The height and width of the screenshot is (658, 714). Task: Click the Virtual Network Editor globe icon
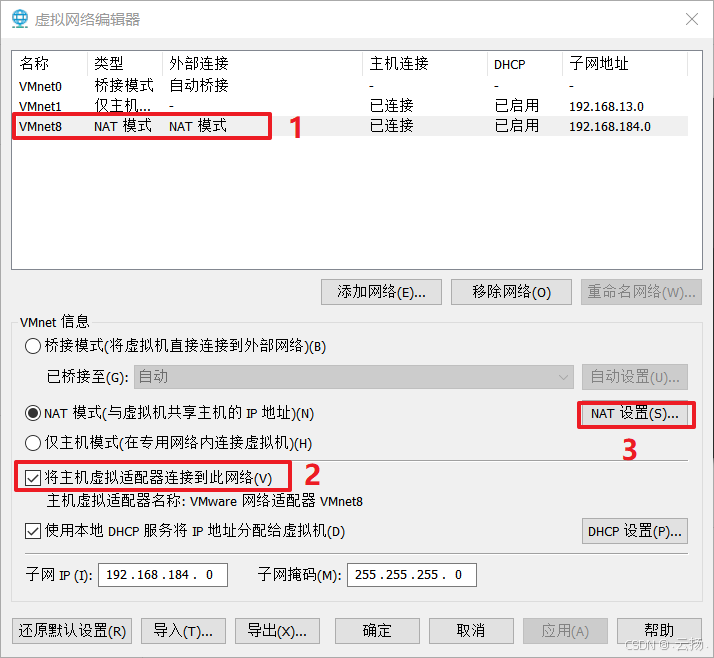coord(20,19)
